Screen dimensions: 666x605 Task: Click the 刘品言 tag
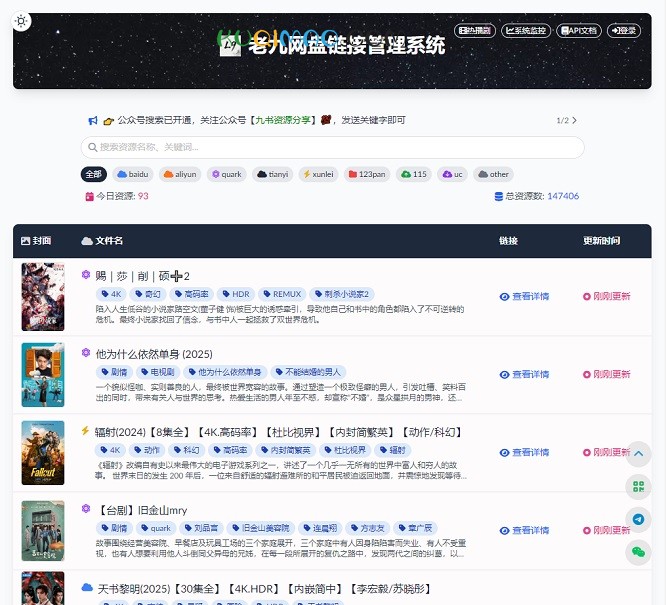(x=201, y=528)
